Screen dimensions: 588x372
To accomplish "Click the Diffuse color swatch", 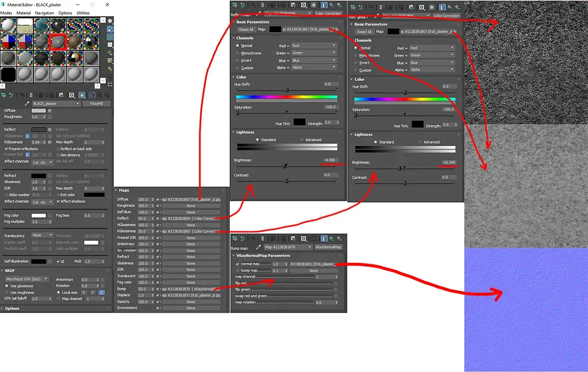I will (39, 111).
